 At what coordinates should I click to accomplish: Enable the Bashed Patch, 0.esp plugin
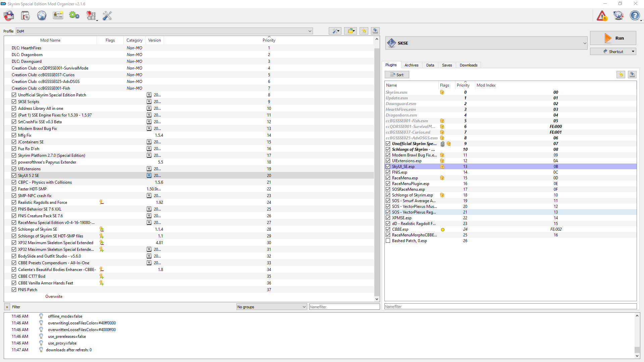click(x=388, y=241)
